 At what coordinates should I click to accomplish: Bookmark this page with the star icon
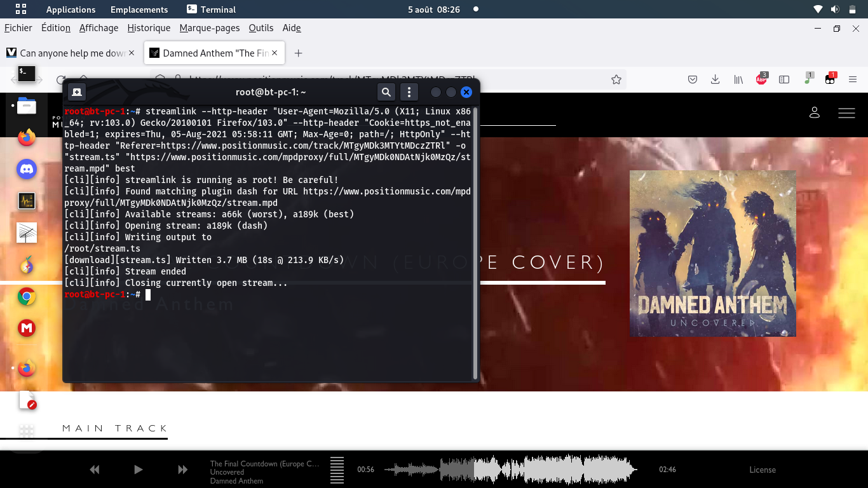coord(616,79)
